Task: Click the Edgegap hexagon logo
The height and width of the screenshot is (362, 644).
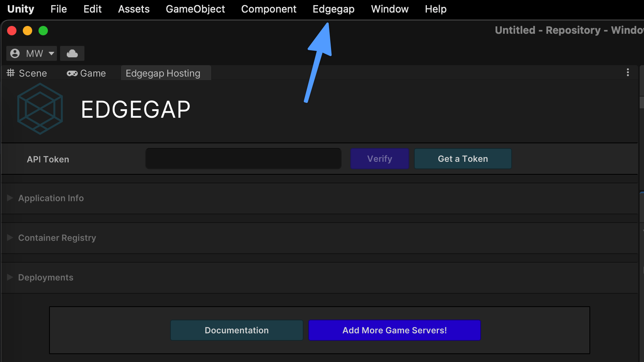Action: 40,109
